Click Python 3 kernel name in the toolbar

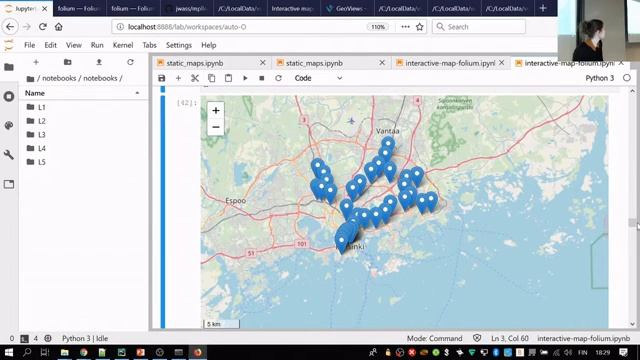coord(599,78)
